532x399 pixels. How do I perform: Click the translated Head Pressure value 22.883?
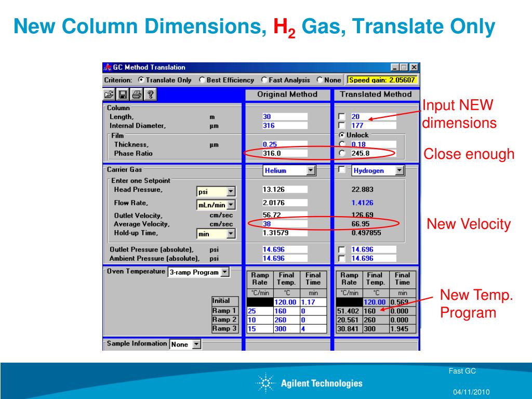(362, 189)
